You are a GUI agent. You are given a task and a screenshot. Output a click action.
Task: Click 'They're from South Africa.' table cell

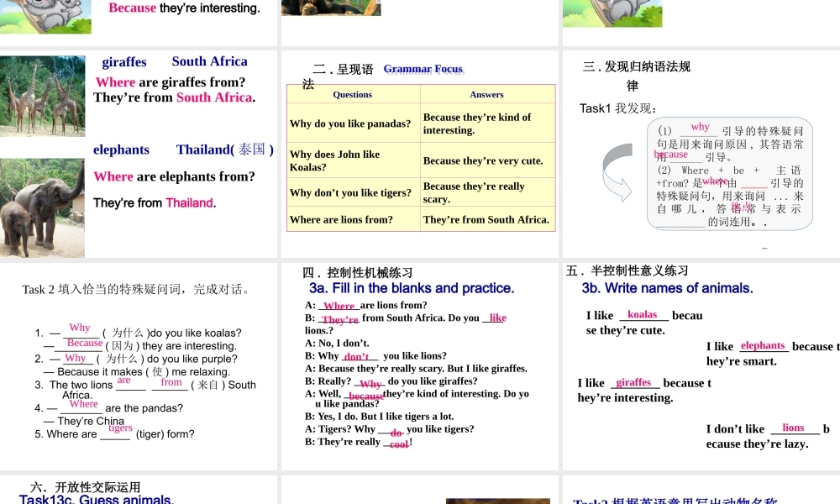(x=487, y=219)
